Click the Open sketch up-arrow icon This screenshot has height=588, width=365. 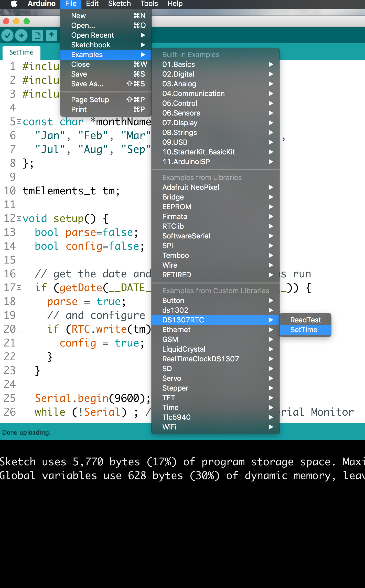51,35
